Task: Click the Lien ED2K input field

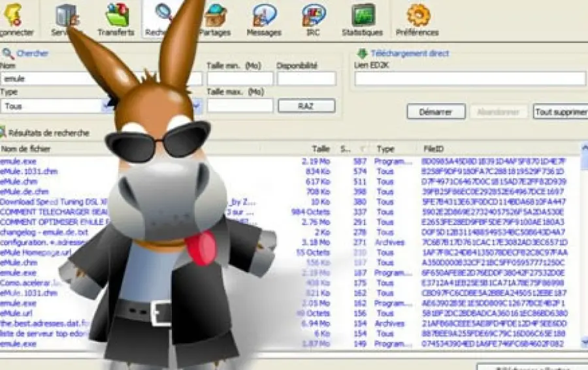Action: point(470,79)
